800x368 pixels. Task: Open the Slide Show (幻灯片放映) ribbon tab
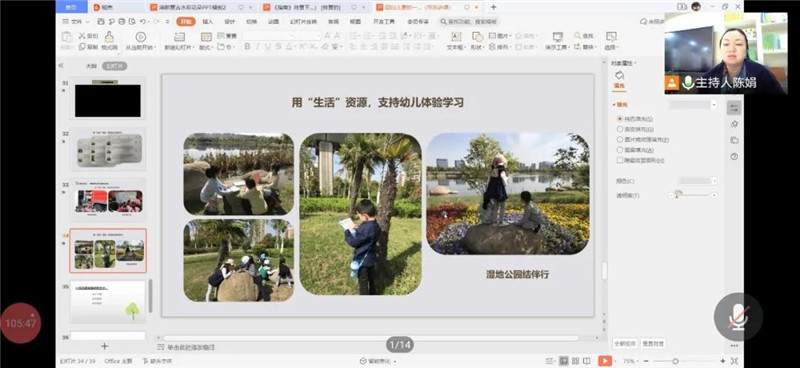[x=304, y=21]
